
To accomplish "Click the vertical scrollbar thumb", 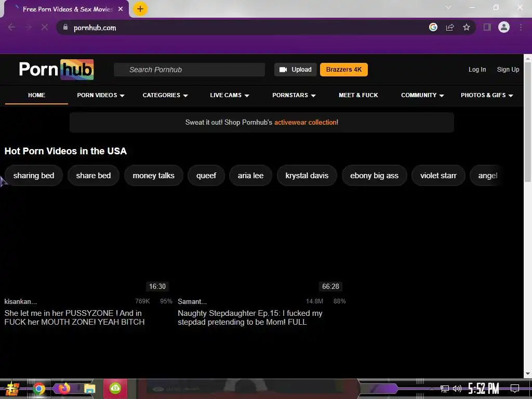I will 528,122.
